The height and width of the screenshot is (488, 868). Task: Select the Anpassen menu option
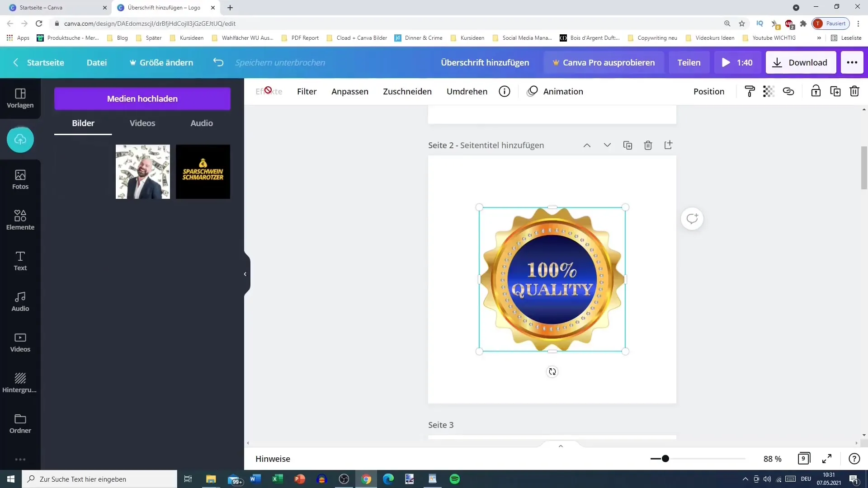click(349, 90)
